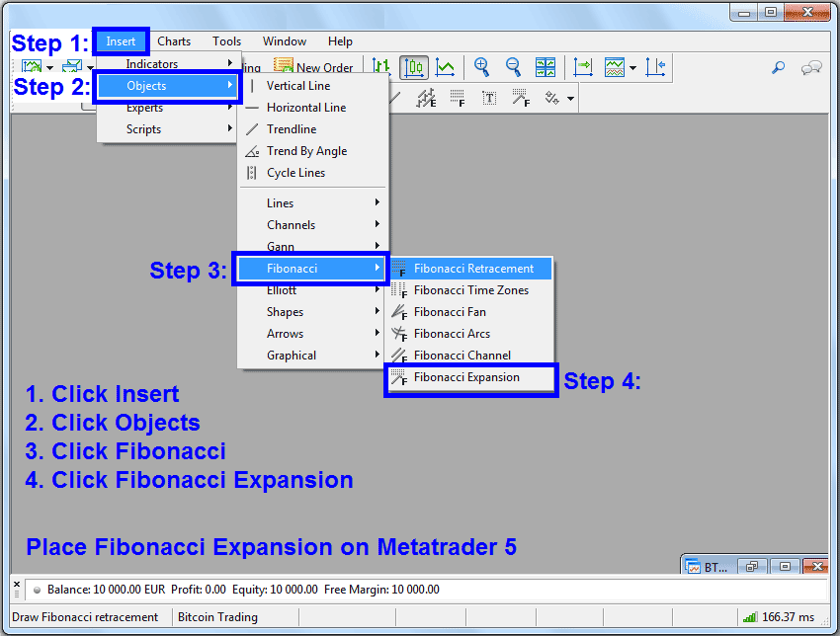Open the Charts menu
This screenshot has height=636, width=840.
[x=174, y=41]
